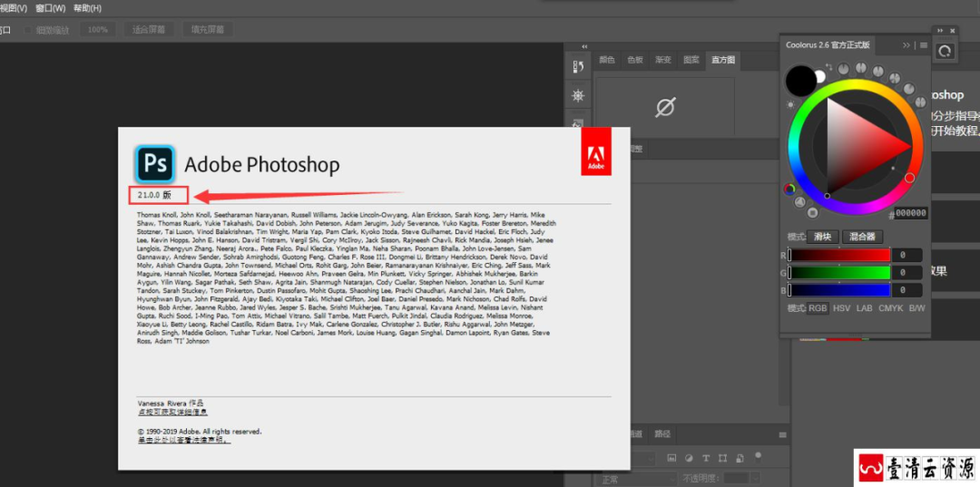Click the brightness sun icon in Coolorus
Screen dimensions: 980x487
tap(790, 105)
